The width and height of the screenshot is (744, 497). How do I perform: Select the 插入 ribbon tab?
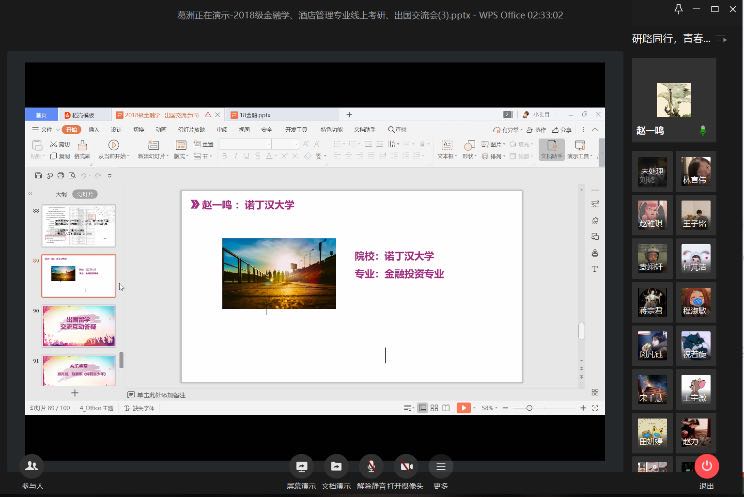(93, 129)
